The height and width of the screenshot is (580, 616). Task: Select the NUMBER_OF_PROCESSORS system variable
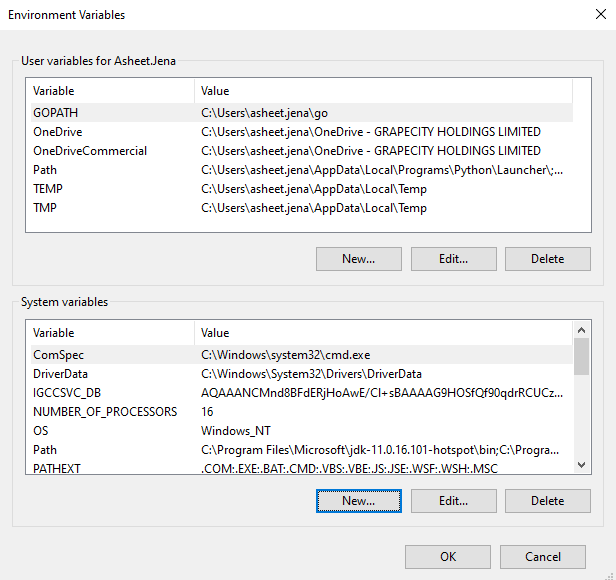point(104,411)
